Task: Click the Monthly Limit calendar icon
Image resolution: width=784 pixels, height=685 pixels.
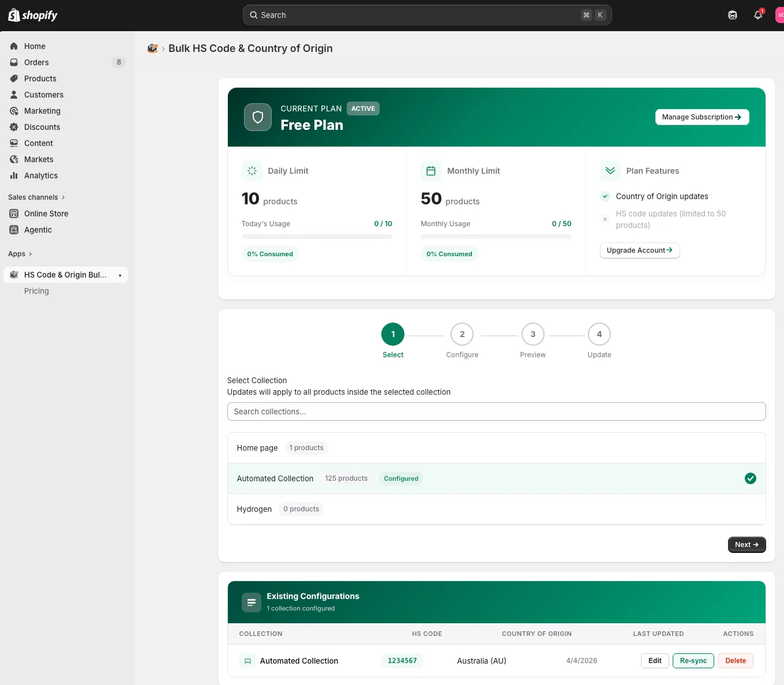Action: (x=431, y=171)
